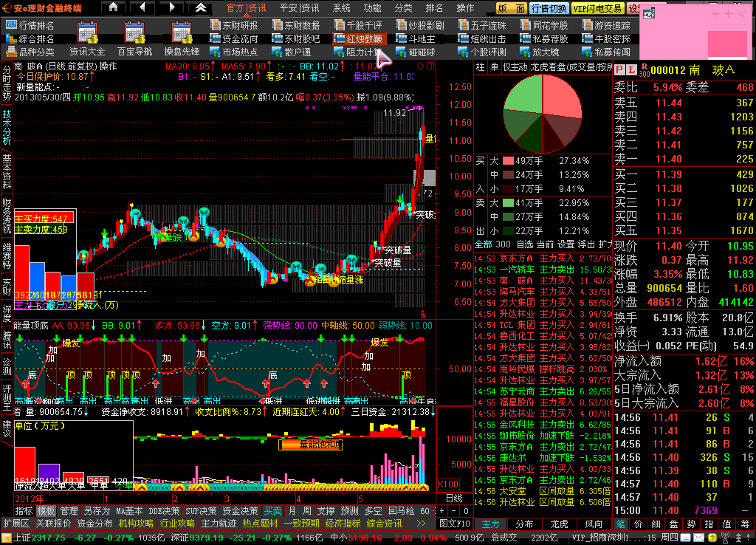The image size is (756, 545).
Task: Open 游资追踪 tool
Action: (606, 26)
